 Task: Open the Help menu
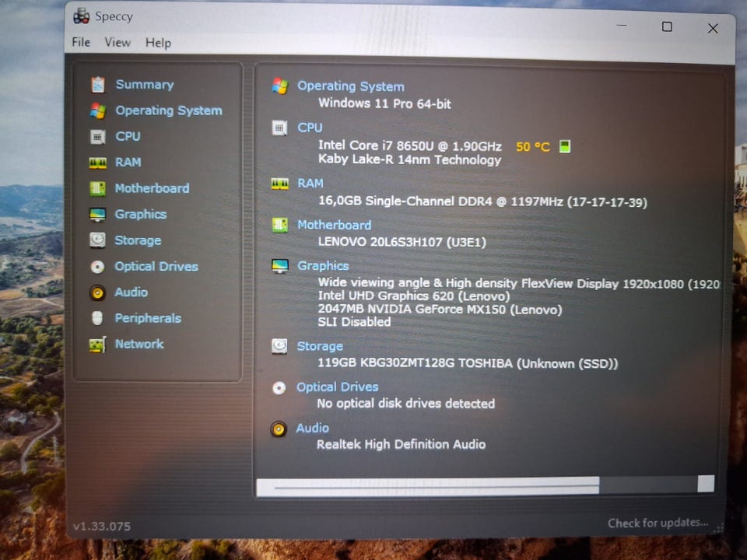[158, 43]
